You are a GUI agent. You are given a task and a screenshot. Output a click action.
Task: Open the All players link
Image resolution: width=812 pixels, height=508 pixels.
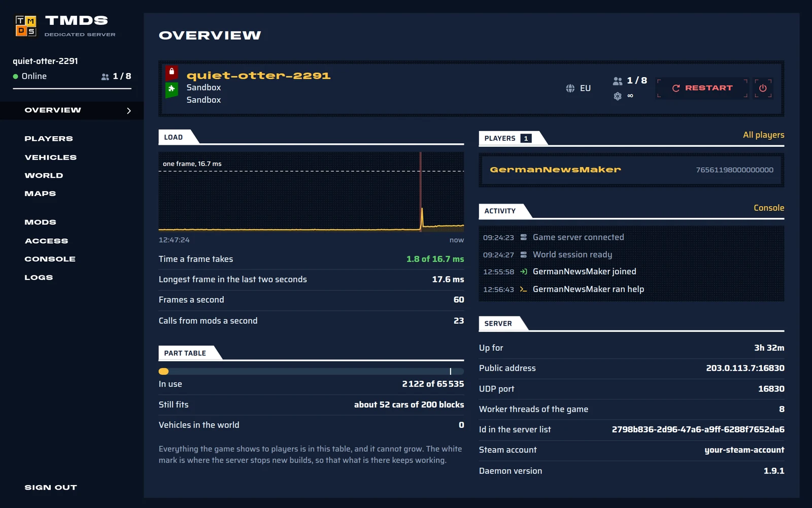pos(763,135)
